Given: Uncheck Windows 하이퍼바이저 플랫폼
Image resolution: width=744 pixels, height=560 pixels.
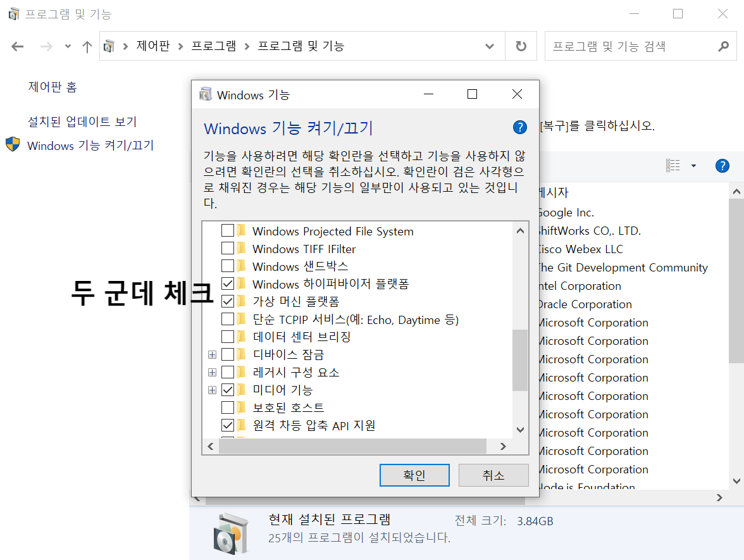Looking at the screenshot, I should click(228, 283).
